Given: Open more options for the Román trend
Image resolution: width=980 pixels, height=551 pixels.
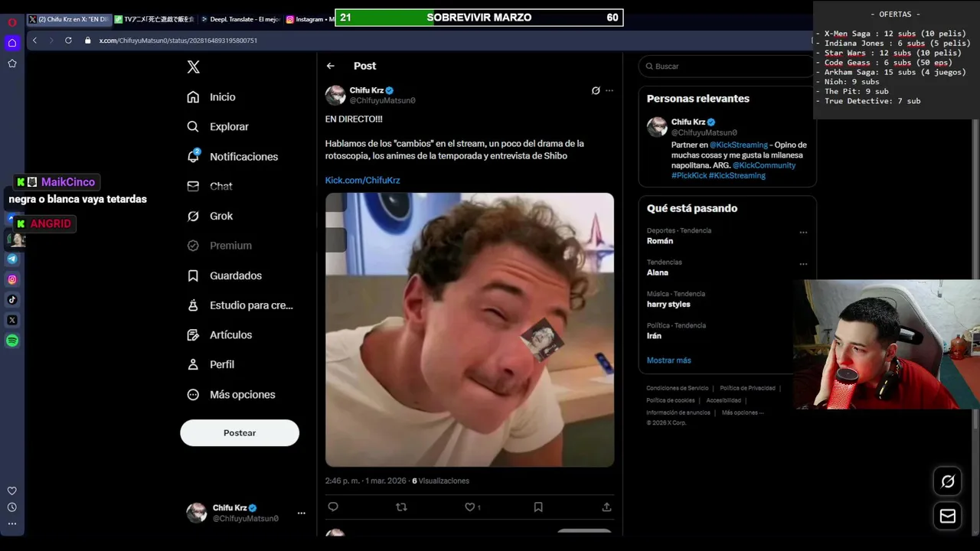Looking at the screenshot, I should tap(803, 232).
